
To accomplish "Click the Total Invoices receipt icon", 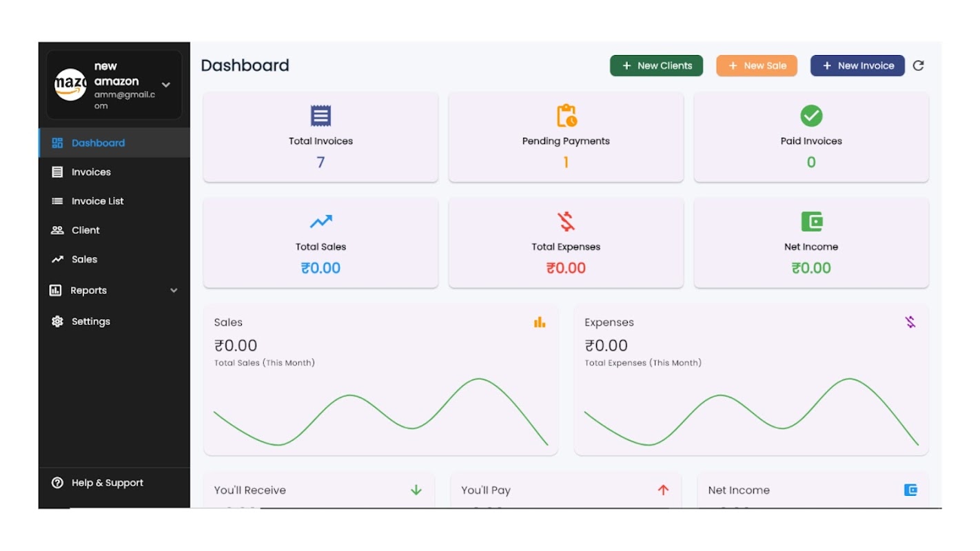I will coord(320,116).
